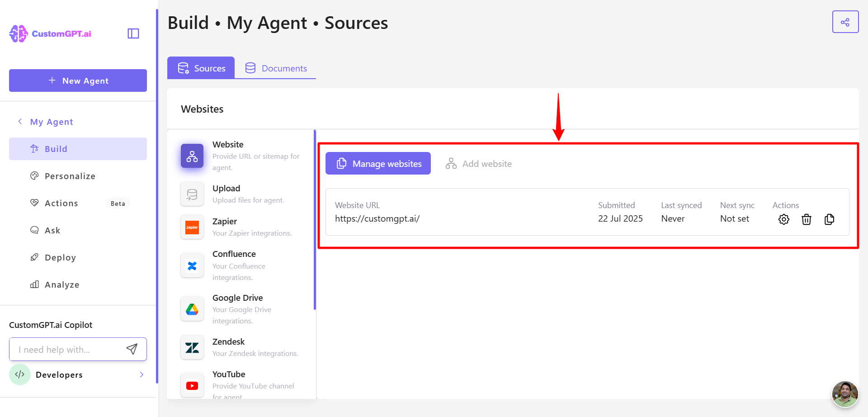Click the Analyze chart icon
This screenshot has height=417, width=868.
tap(34, 284)
